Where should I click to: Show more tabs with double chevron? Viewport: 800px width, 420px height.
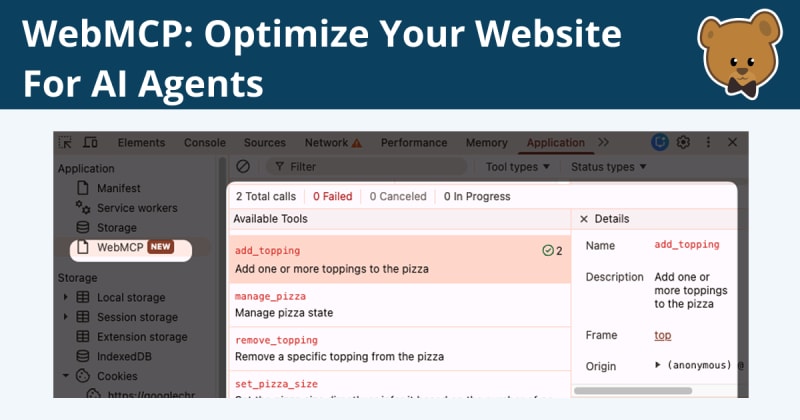coord(604,142)
